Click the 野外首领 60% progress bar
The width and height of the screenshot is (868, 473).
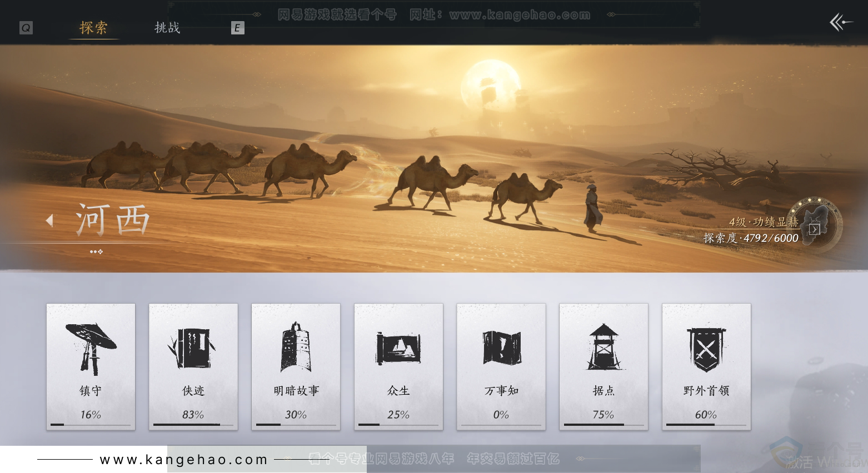click(706, 425)
